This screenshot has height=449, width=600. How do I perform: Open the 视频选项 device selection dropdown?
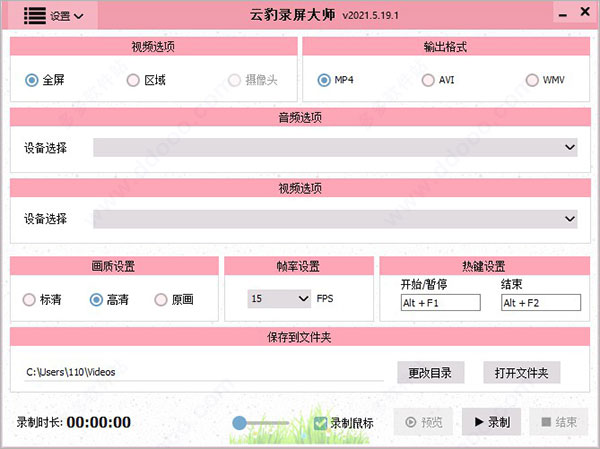tap(335, 219)
